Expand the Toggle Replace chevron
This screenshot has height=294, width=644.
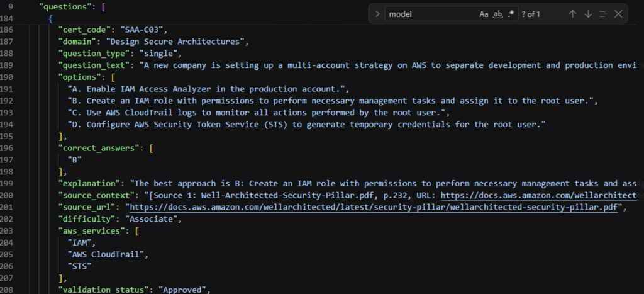[377, 14]
